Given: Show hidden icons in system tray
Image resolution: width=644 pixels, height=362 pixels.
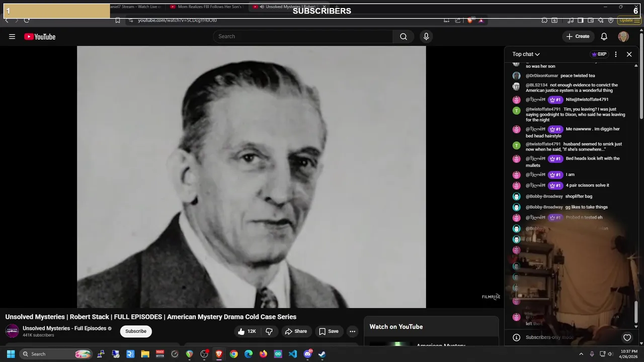Looking at the screenshot, I should coord(581,354).
